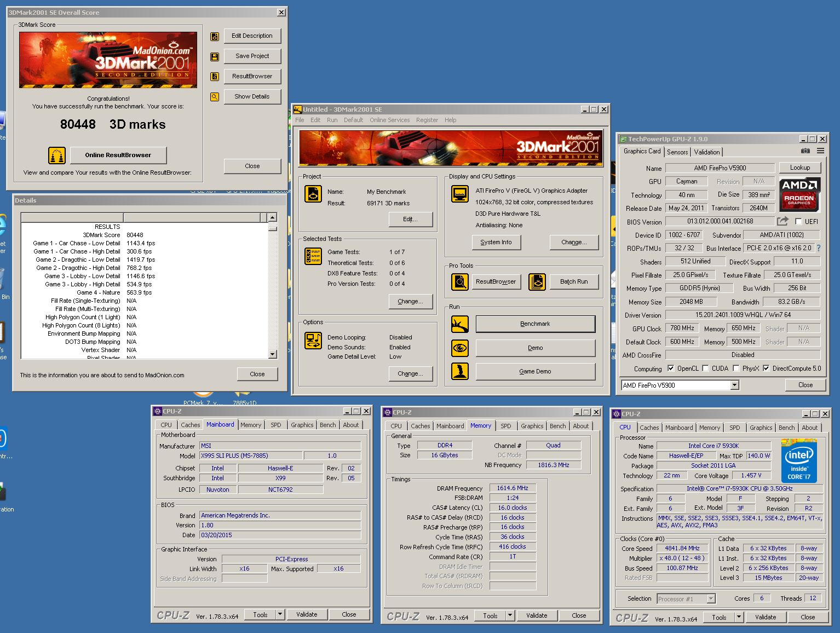
Task: Click the Change button under Selected Tests
Action: click(x=410, y=301)
